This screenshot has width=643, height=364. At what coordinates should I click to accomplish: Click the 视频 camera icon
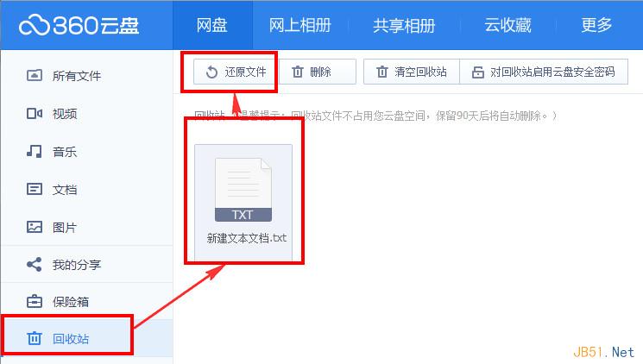point(35,113)
